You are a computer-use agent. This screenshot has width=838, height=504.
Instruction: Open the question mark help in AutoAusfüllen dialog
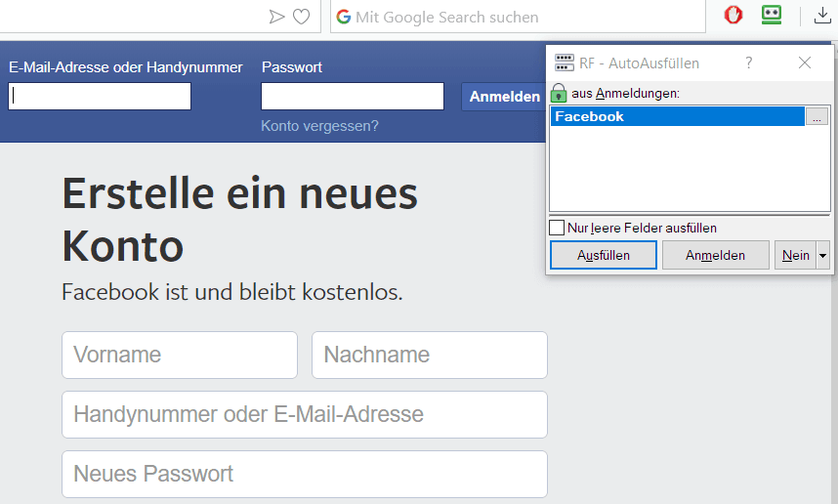click(749, 63)
